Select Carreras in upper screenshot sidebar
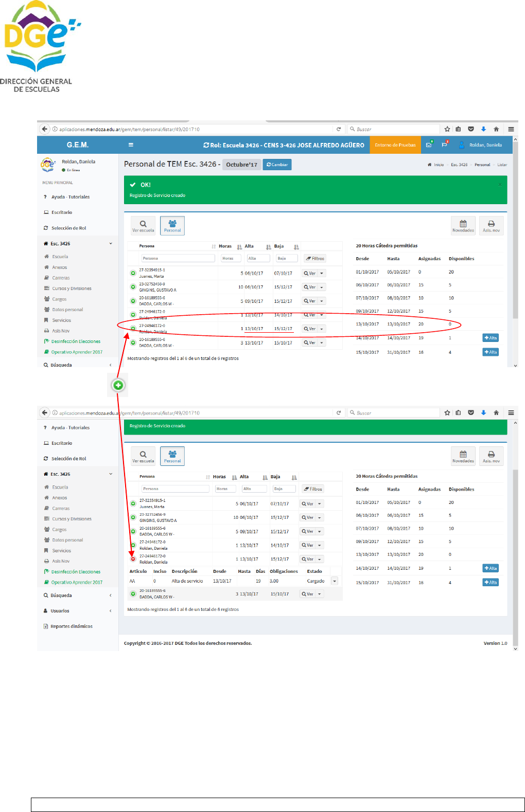Screen dimensions: 525x812 pyautogui.click(x=60, y=278)
